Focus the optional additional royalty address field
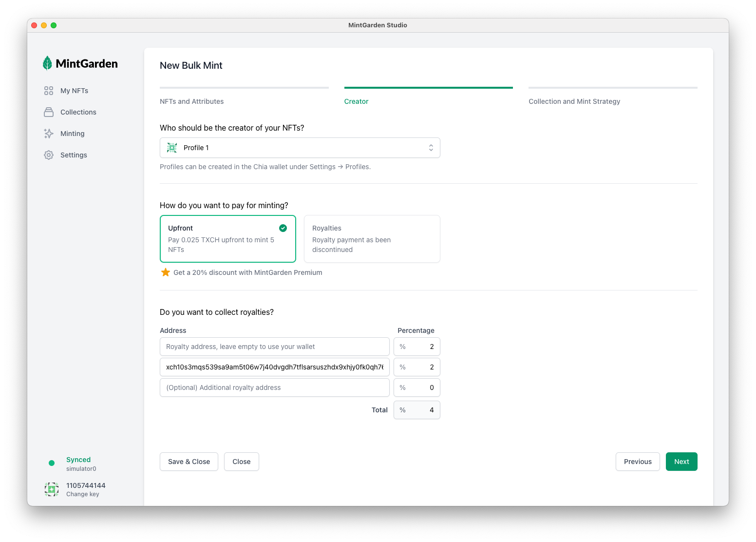756x542 pixels. pyautogui.click(x=274, y=387)
